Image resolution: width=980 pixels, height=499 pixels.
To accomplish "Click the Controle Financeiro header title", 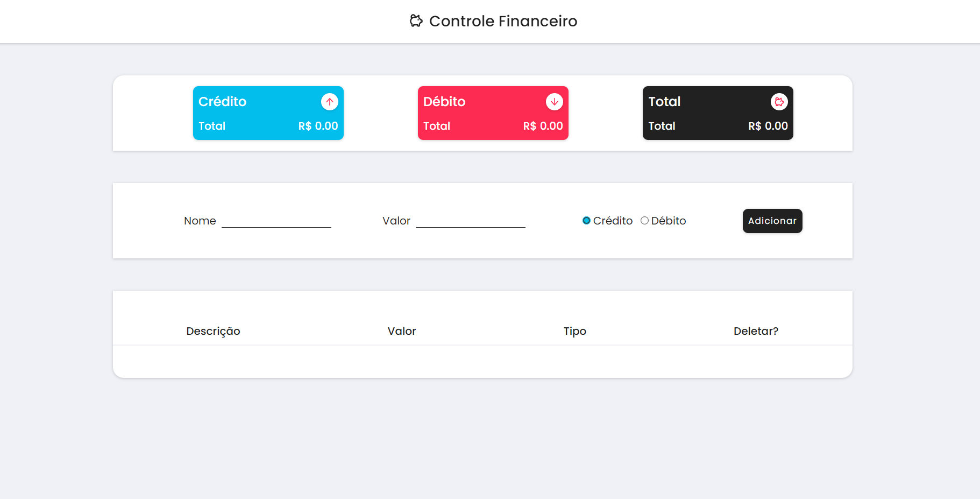I will point(503,21).
